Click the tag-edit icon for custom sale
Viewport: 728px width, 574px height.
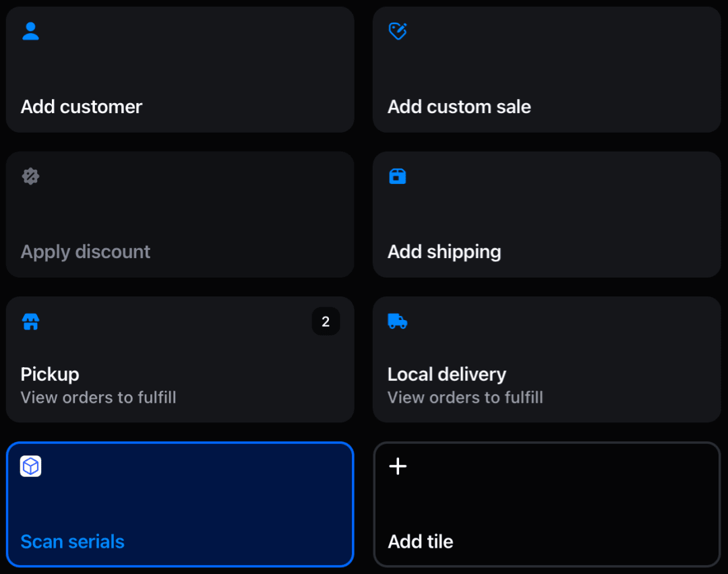pyautogui.click(x=398, y=31)
